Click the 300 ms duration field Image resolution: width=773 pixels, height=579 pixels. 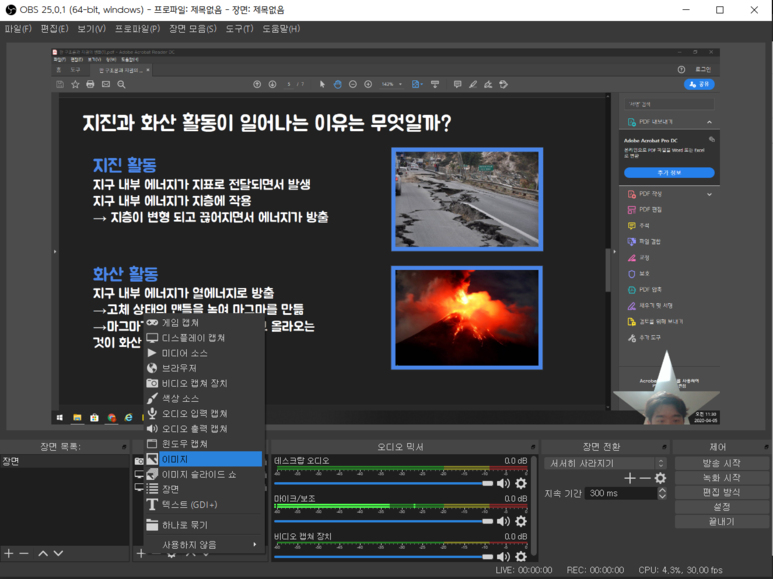point(621,493)
